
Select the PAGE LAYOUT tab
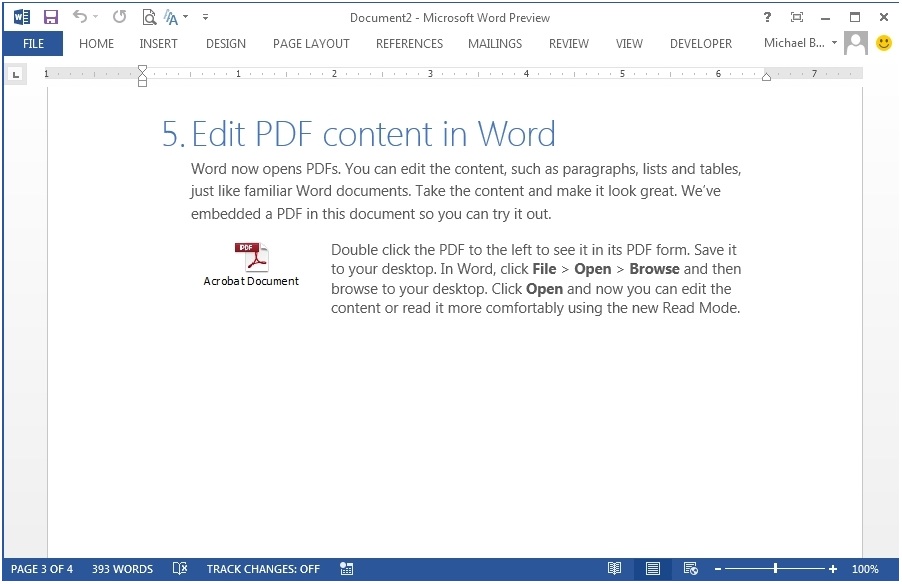311,44
